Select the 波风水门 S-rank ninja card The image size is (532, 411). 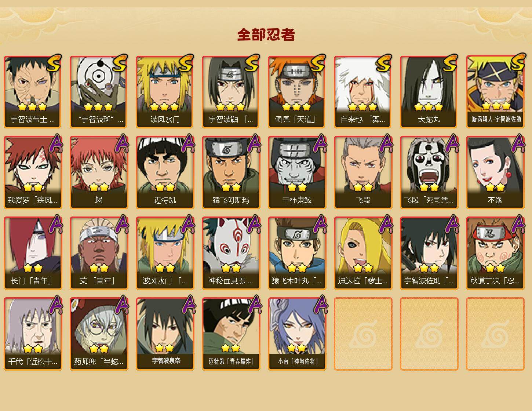pyautogui.click(x=165, y=92)
